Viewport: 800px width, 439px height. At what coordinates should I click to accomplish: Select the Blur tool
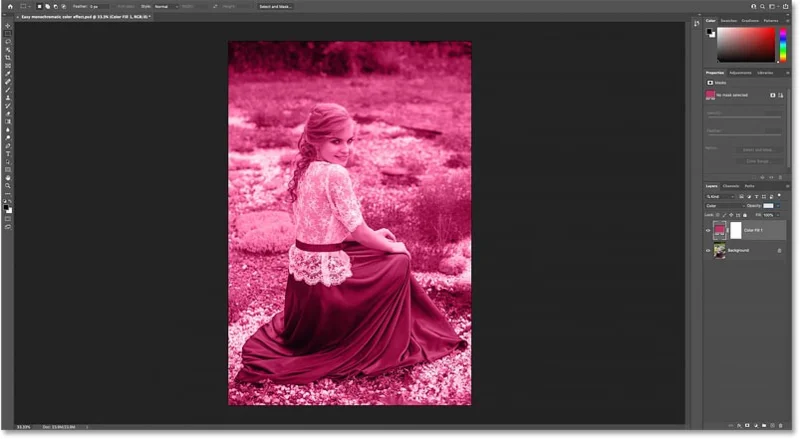click(x=8, y=130)
